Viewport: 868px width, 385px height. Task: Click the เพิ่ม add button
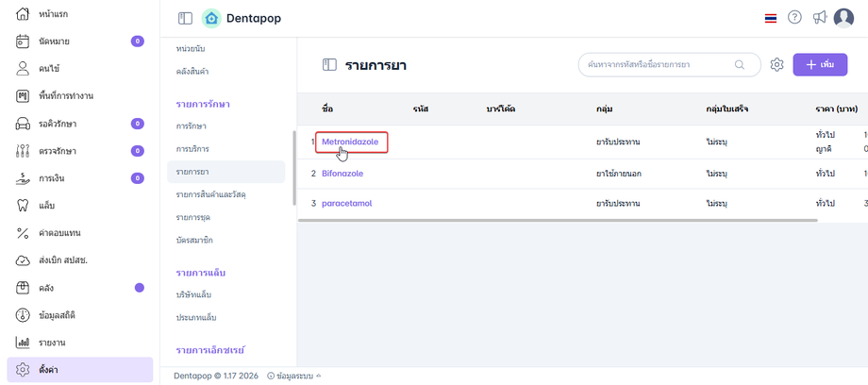click(819, 64)
